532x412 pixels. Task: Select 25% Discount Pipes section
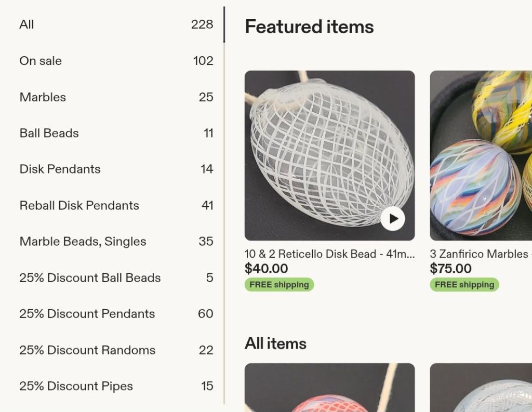(x=116, y=386)
